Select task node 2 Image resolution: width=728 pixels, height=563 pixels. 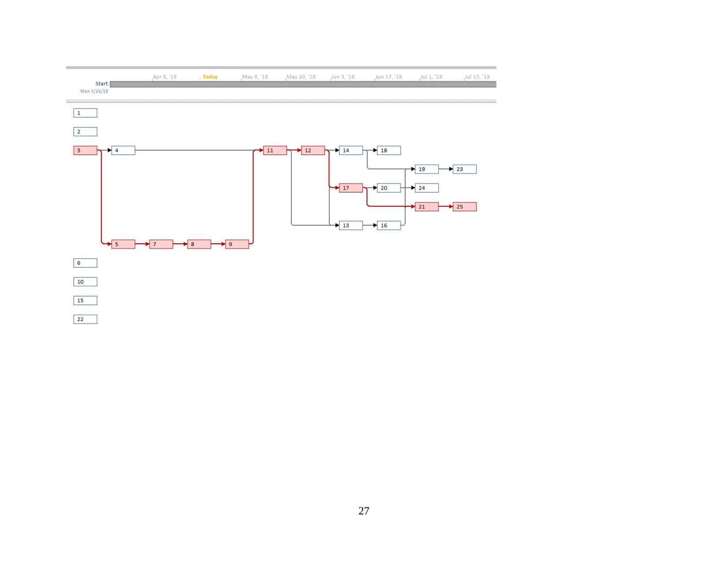pyautogui.click(x=85, y=132)
